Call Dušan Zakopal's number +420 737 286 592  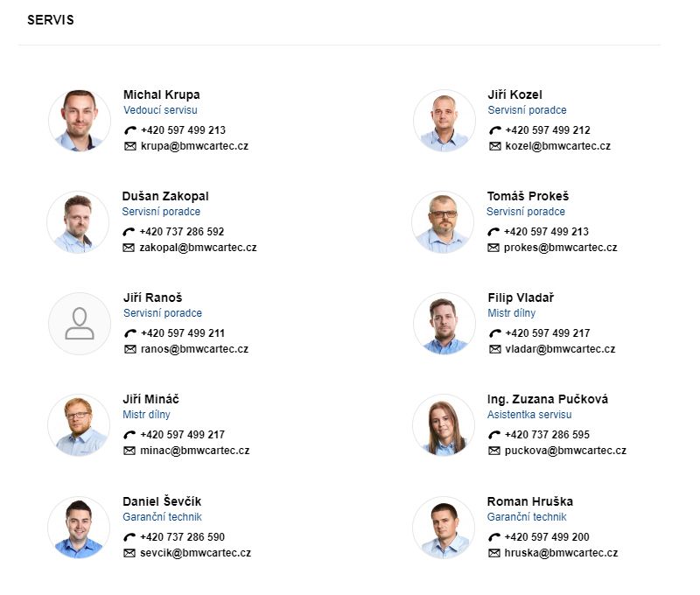[181, 232]
